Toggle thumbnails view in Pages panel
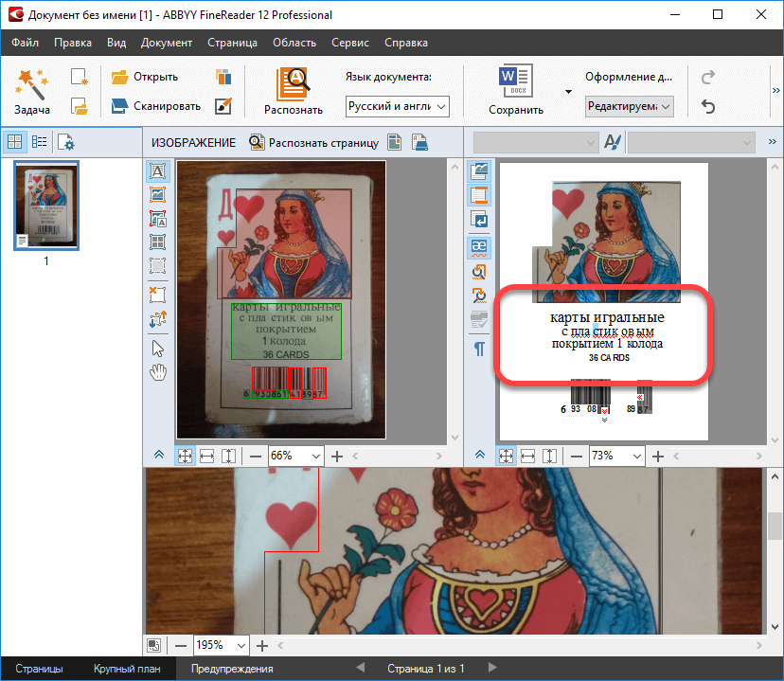Viewport: 784px width, 681px height. (15, 142)
